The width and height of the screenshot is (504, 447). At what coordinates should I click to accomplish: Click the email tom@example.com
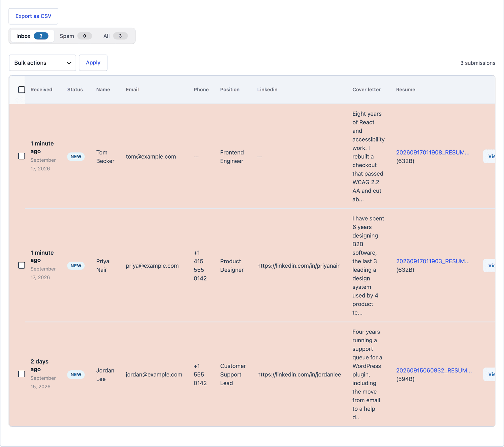click(x=151, y=157)
